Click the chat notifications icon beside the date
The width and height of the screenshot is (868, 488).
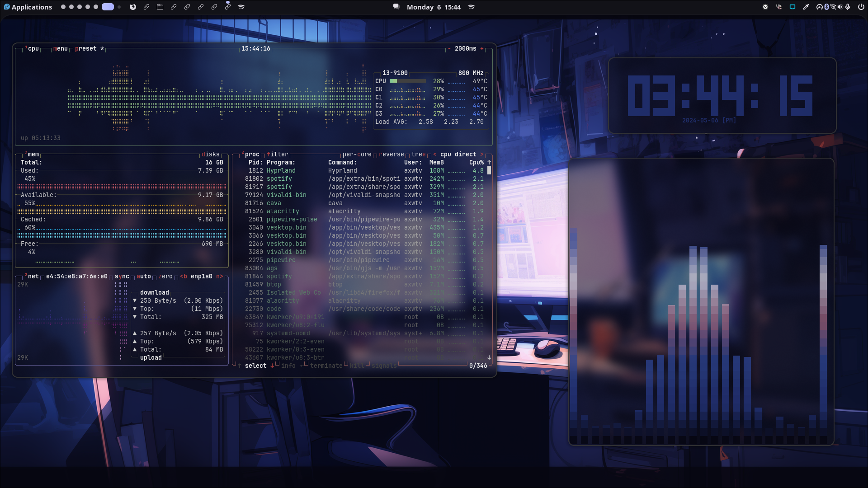(396, 7)
